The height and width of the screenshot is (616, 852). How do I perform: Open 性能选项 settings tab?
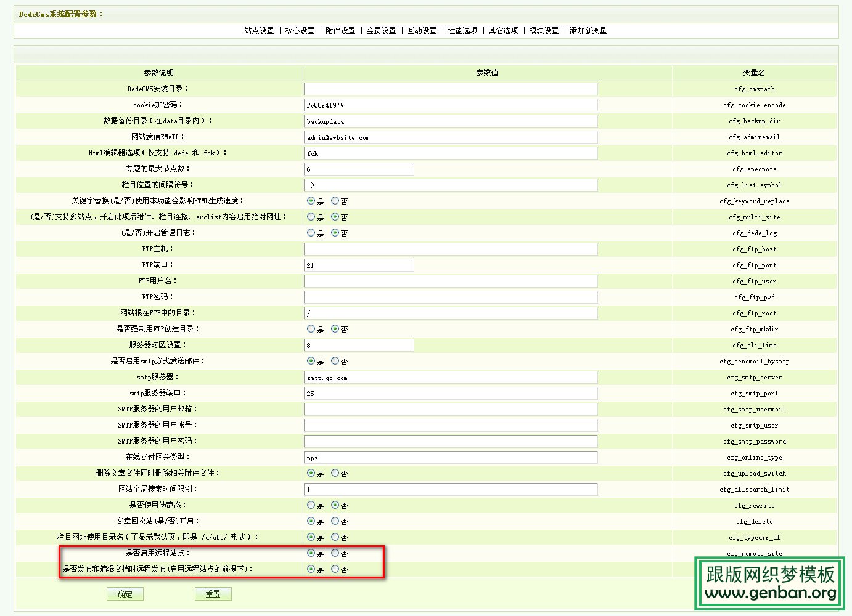(462, 31)
